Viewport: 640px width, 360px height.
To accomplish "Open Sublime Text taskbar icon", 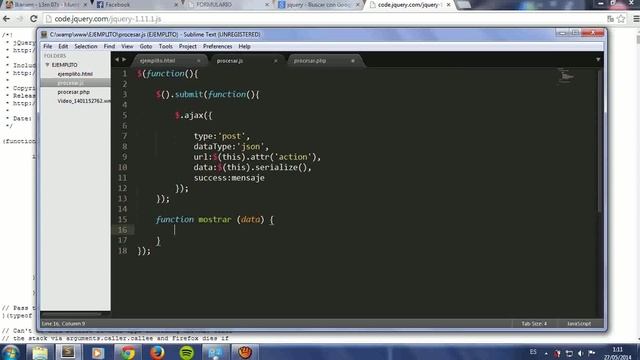I will pos(68,352).
